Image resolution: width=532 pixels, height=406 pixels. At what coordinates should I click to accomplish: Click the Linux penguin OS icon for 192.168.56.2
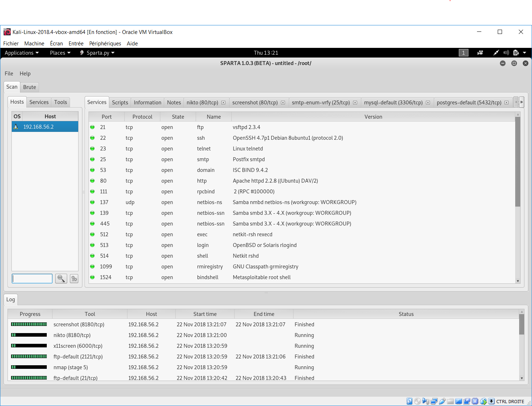[16, 127]
